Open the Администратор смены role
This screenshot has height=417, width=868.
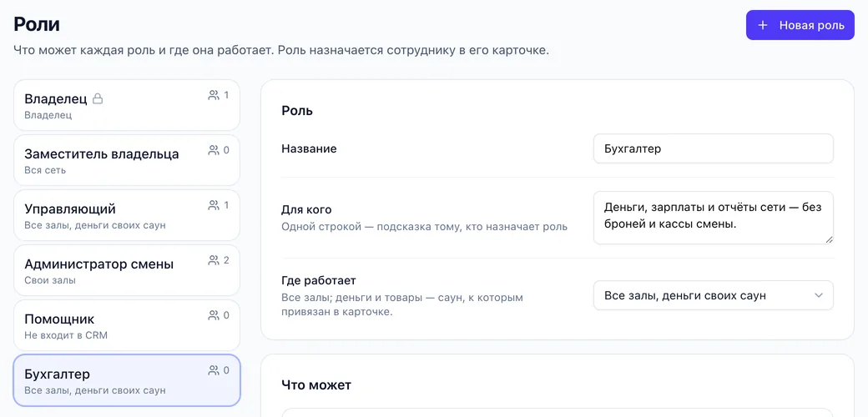click(x=127, y=270)
